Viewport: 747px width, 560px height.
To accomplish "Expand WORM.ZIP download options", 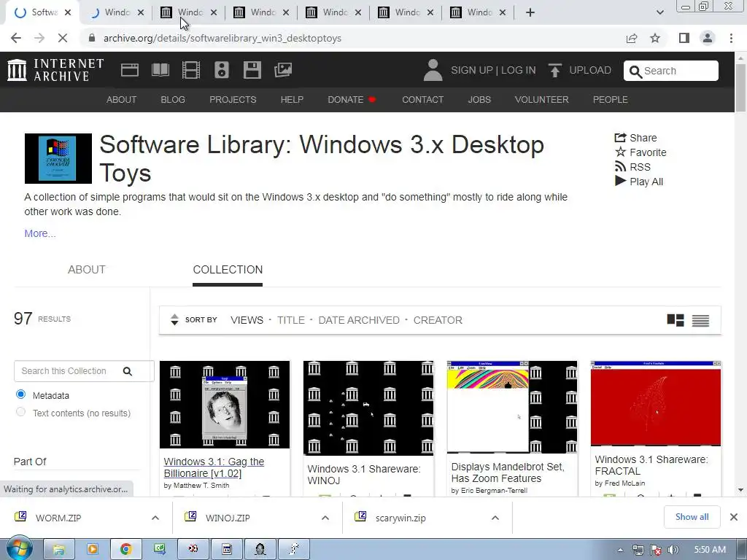I will click(155, 518).
